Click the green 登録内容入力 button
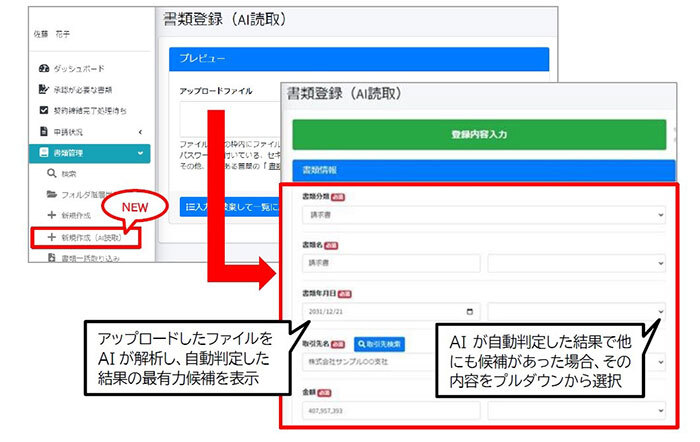Screen dimensions: 700x442 click(x=478, y=134)
